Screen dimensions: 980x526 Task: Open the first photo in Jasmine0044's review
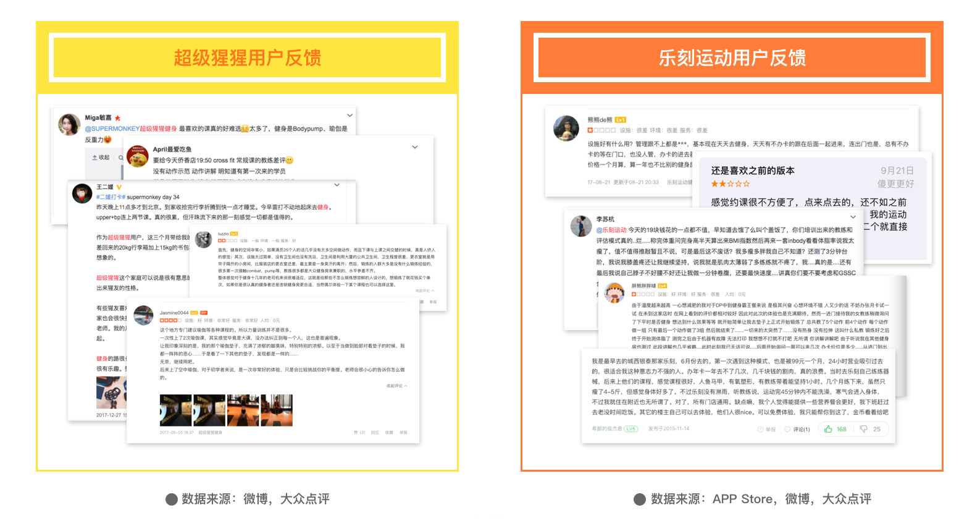coord(175,410)
